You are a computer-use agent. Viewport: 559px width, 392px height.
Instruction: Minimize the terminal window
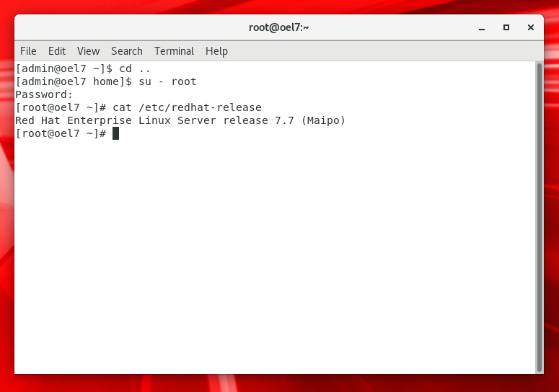(x=482, y=28)
